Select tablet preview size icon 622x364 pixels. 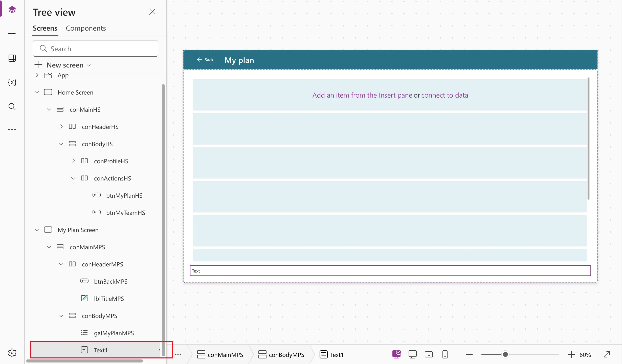point(429,355)
